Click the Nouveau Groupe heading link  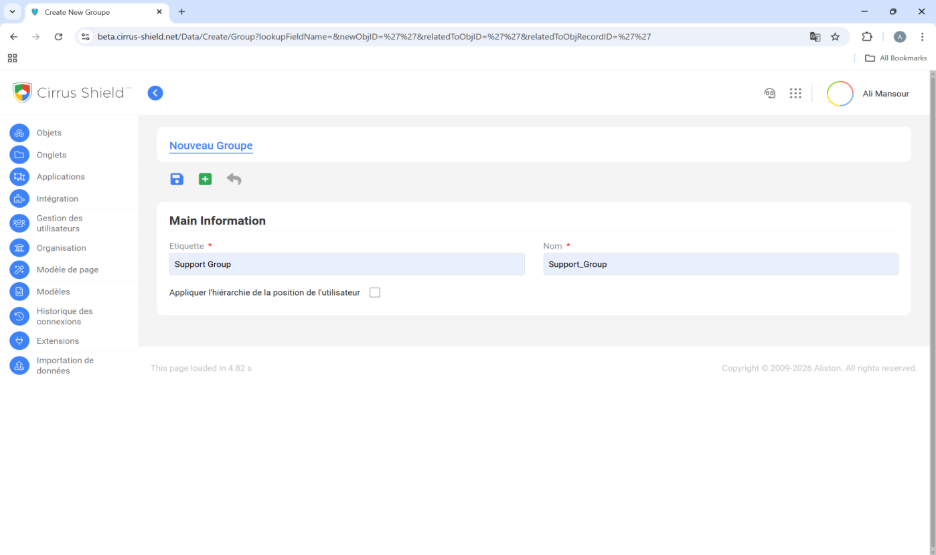click(211, 146)
